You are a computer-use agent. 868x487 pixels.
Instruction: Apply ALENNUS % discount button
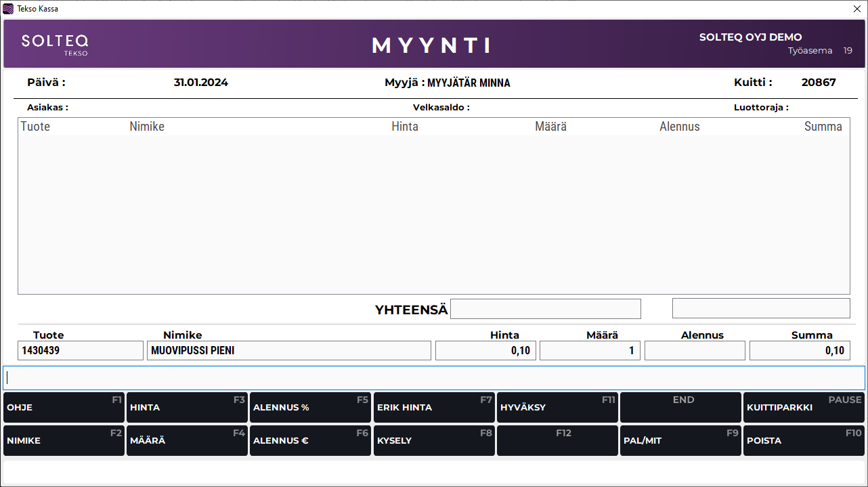point(310,407)
